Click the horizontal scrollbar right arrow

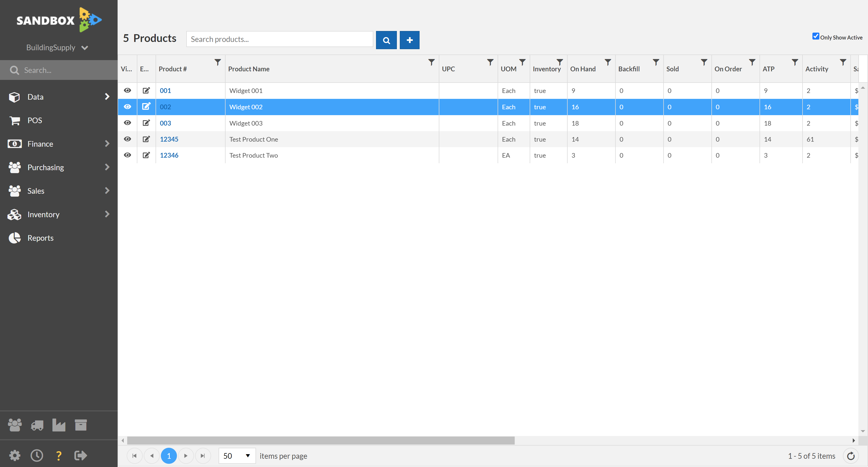(x=854, y=440)
